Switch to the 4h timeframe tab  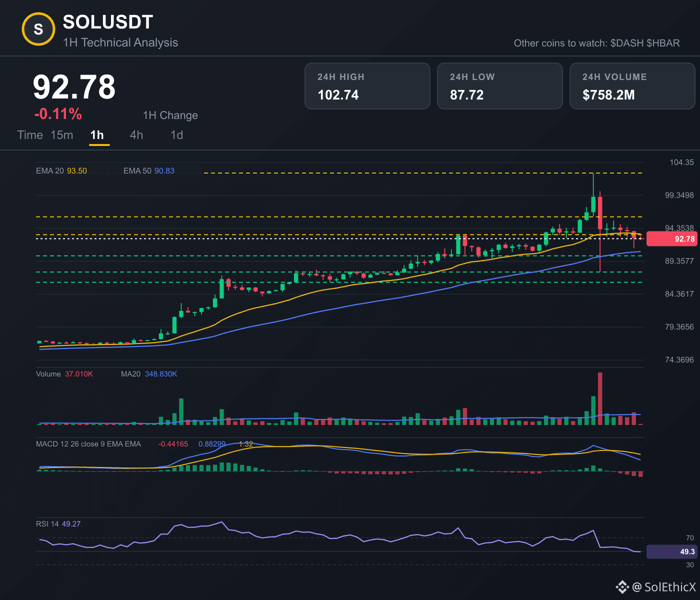[136, 135]
